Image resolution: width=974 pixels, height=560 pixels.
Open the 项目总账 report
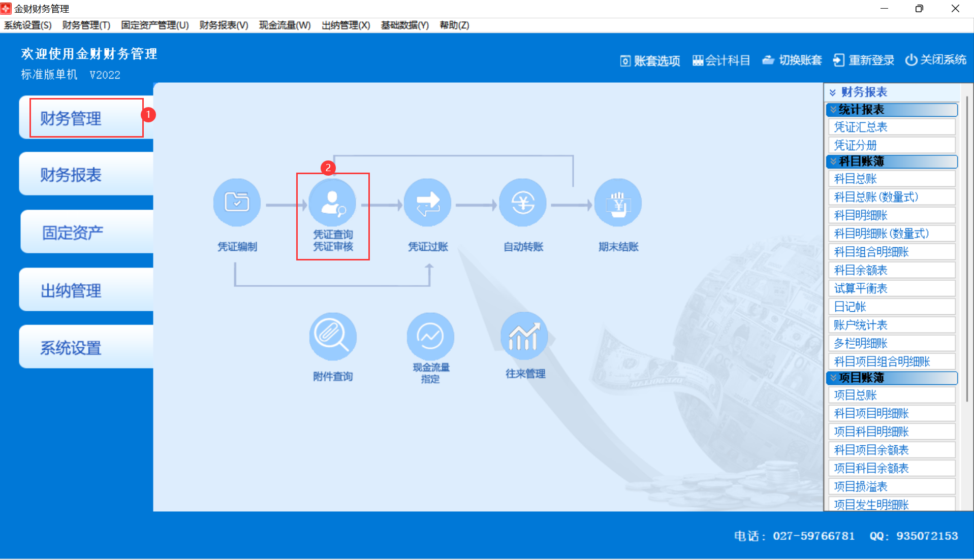(x=892, y=395)
